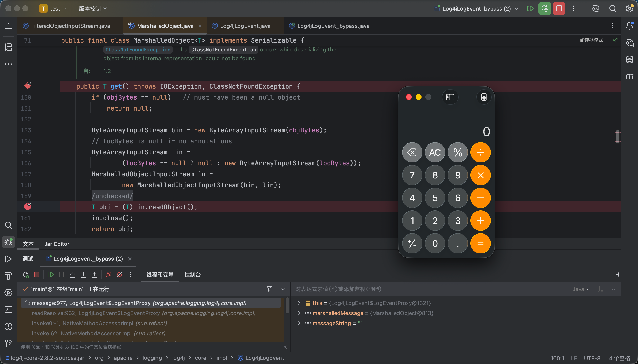Open the Debug tool window bug icon

pos(8,242)
